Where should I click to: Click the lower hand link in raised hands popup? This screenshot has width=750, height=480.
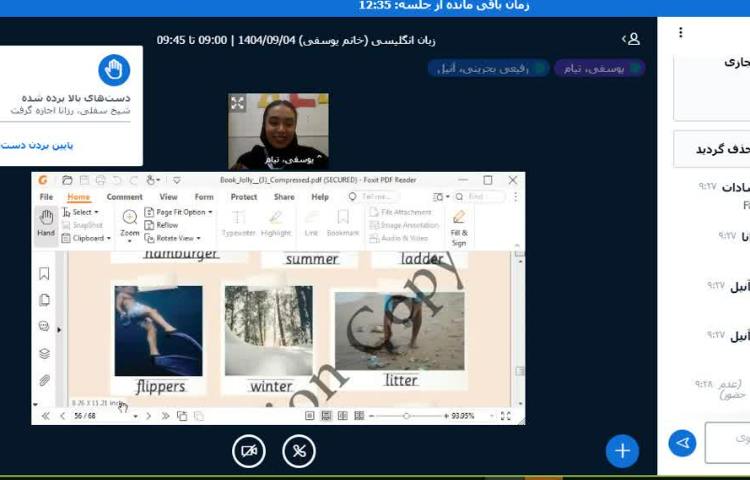[37, 145]
